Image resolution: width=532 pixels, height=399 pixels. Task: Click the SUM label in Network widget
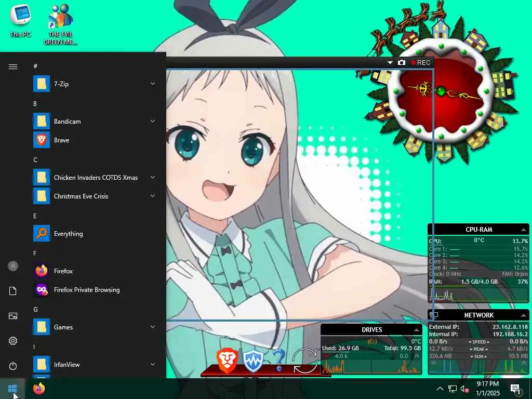click(478, 356)
